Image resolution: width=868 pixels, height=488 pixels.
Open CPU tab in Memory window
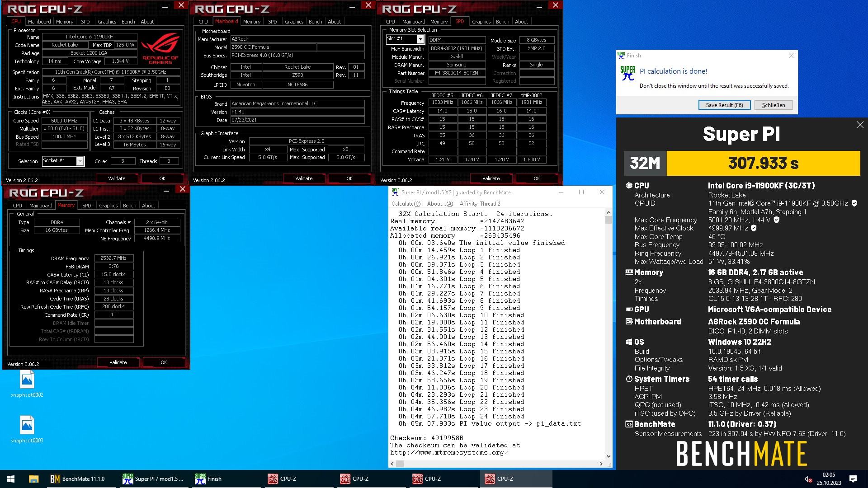click(17, 206)
